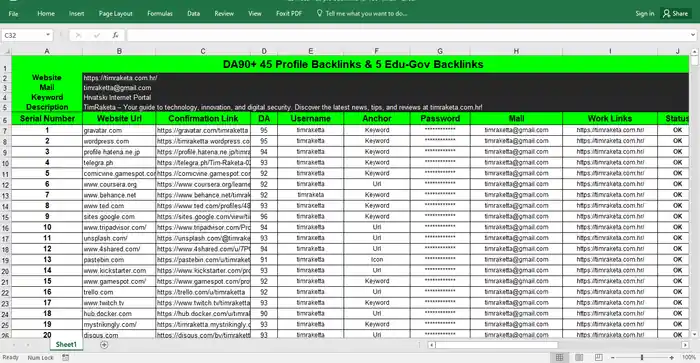This screenshot has height=363, width=700.
Task: Click the Sheet1 worksheet tab
Action: (66, 344)
